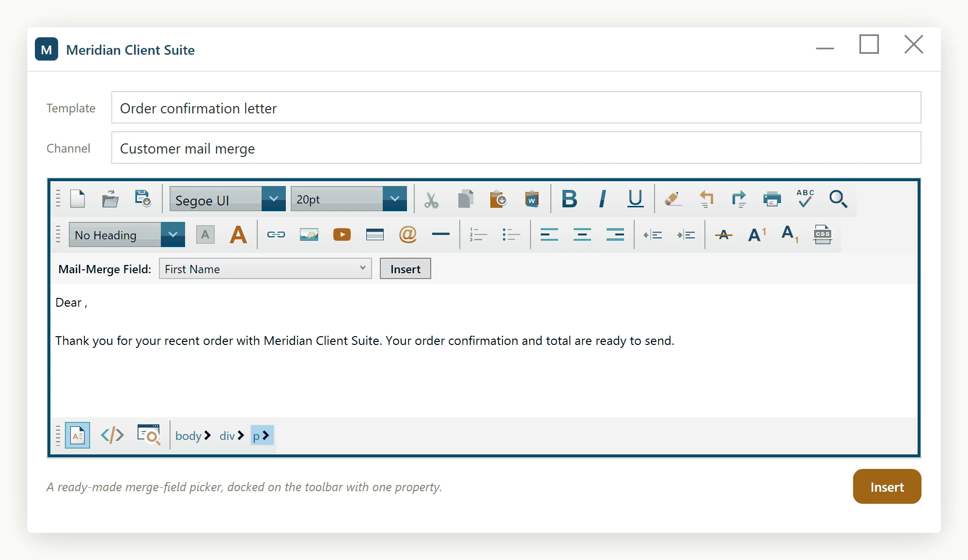This screenshot has height=560, width=968.
Task: Pick text highlight background color
Action: [x=205, y=235]
